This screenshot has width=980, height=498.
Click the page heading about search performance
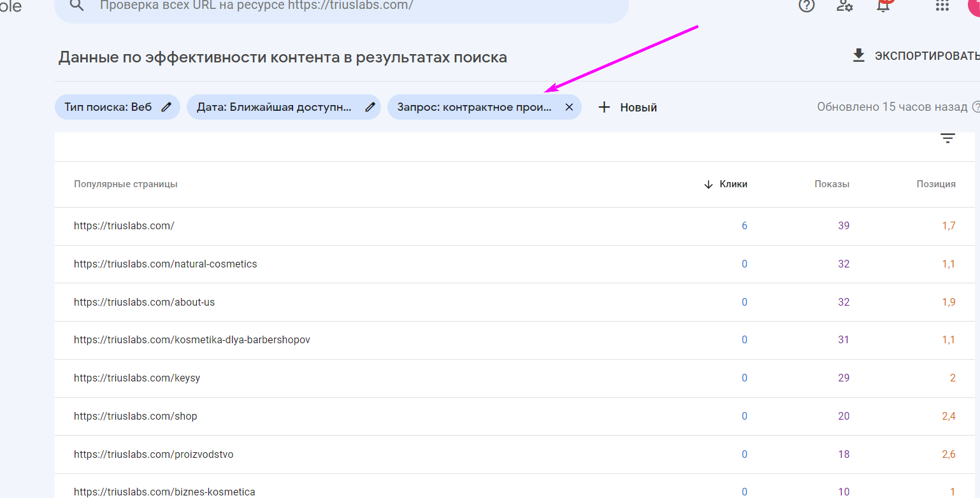point(283,57)
